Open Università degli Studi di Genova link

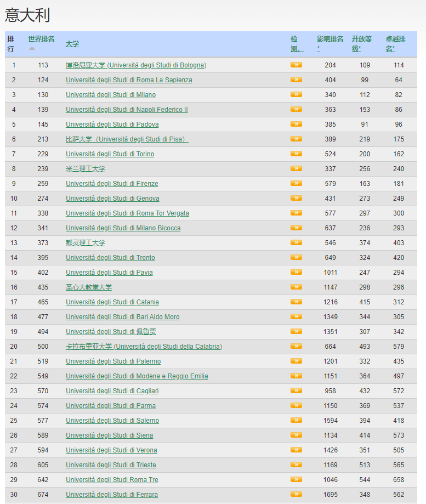(x=112, y=199)
